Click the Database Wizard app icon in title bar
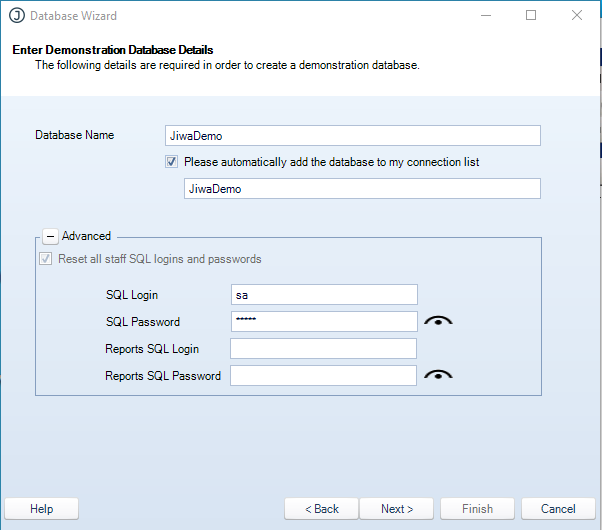 (16, 16)
